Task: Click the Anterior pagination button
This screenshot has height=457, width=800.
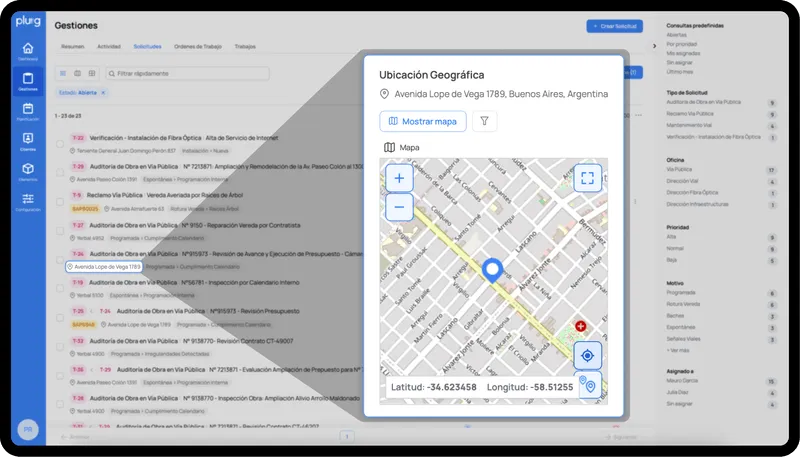Action: [76, 437]
